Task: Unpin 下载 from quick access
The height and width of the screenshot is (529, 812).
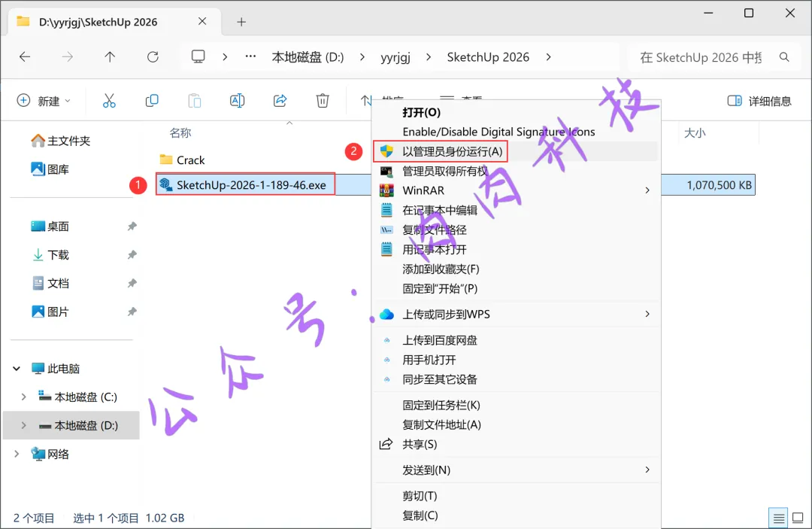Action: (x=132, y=255)
